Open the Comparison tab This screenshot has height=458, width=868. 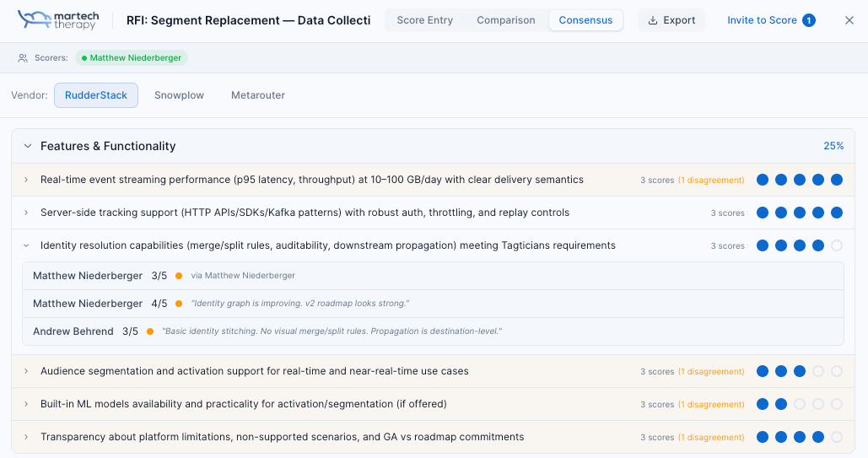pos(505,20)
